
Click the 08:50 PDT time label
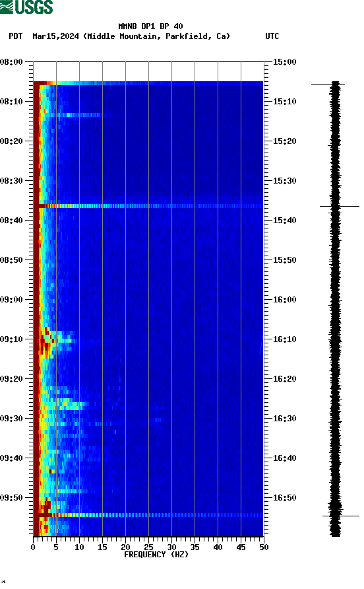[11, 260]
